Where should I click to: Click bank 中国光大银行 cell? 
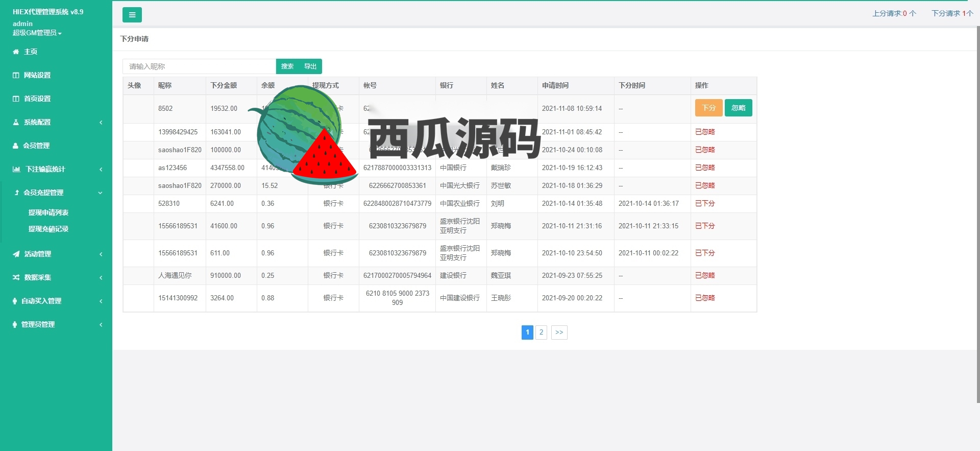coord(460,185)
